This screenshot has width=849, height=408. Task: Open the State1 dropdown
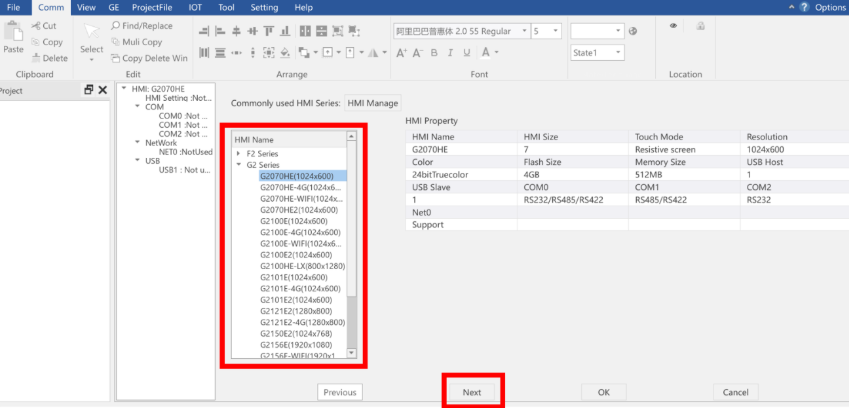[x=597, y=53]
